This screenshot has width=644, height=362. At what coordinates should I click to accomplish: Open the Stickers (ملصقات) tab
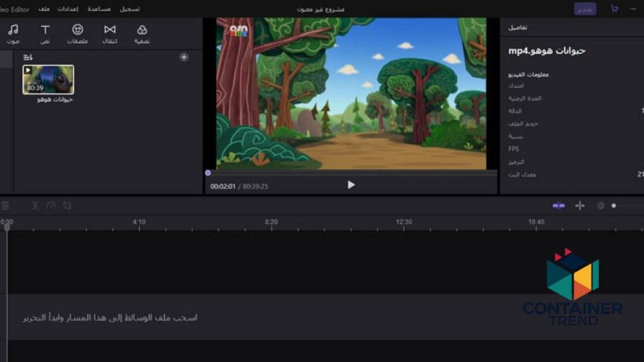pos(77,34)
